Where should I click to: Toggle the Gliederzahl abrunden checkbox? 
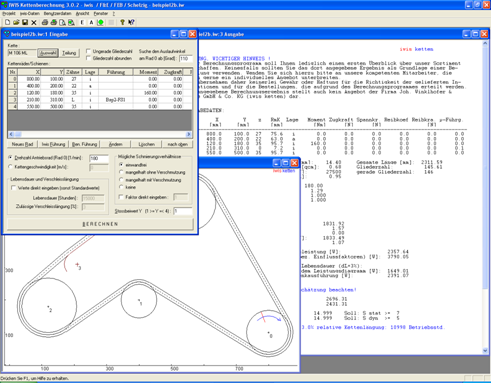(88, 58)
